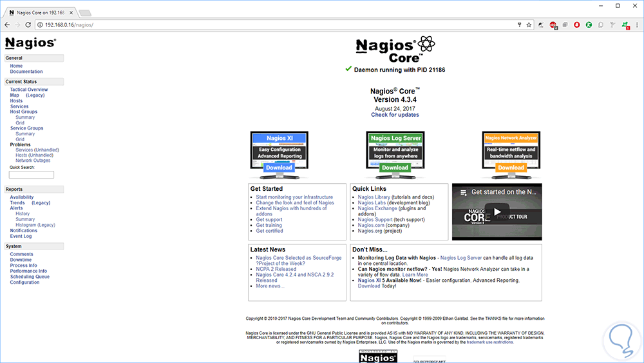Open a new browser tab
This screenshot has width=644, height=363.
[x=85, y=13]
